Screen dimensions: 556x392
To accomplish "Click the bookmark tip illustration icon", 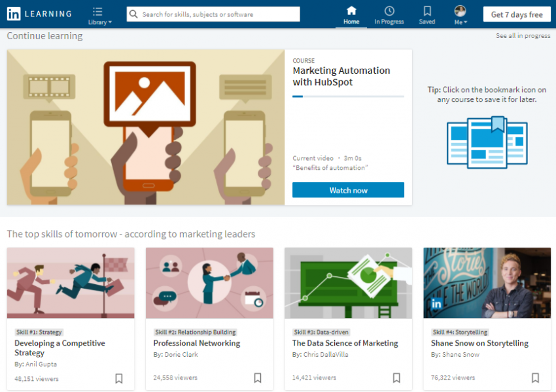I will [x=487, y=140].
